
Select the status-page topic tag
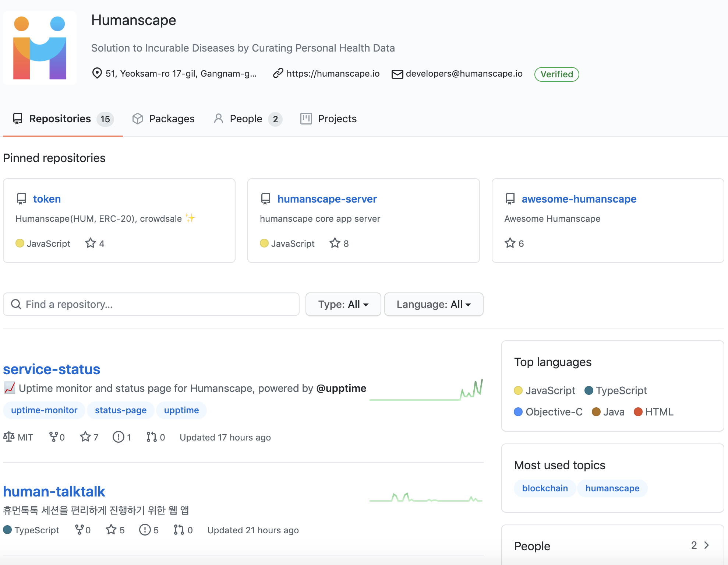tap(121, 410)
